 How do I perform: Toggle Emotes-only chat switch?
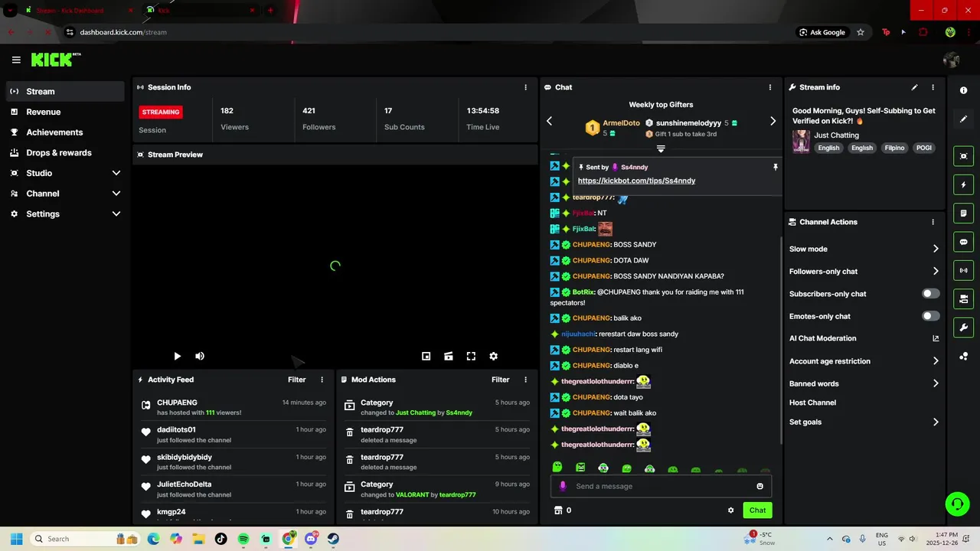[930, 316]
